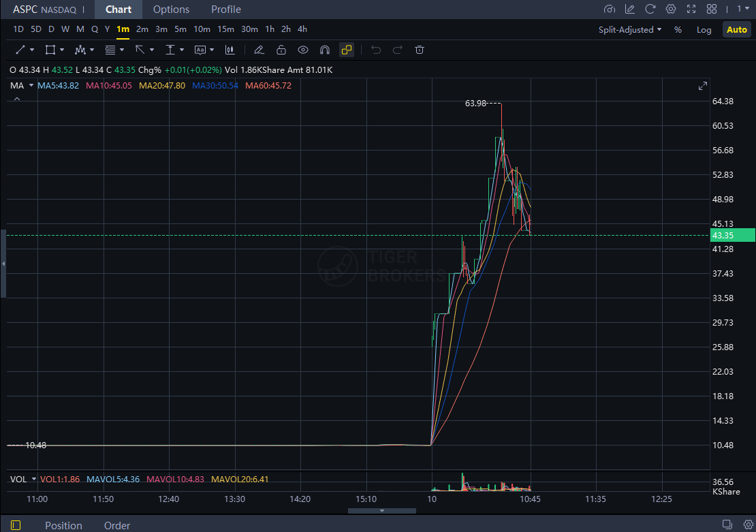The height and width of the screenshot is (532, 756).
Task: Select the Chart tab
Action: coord(118,9)
